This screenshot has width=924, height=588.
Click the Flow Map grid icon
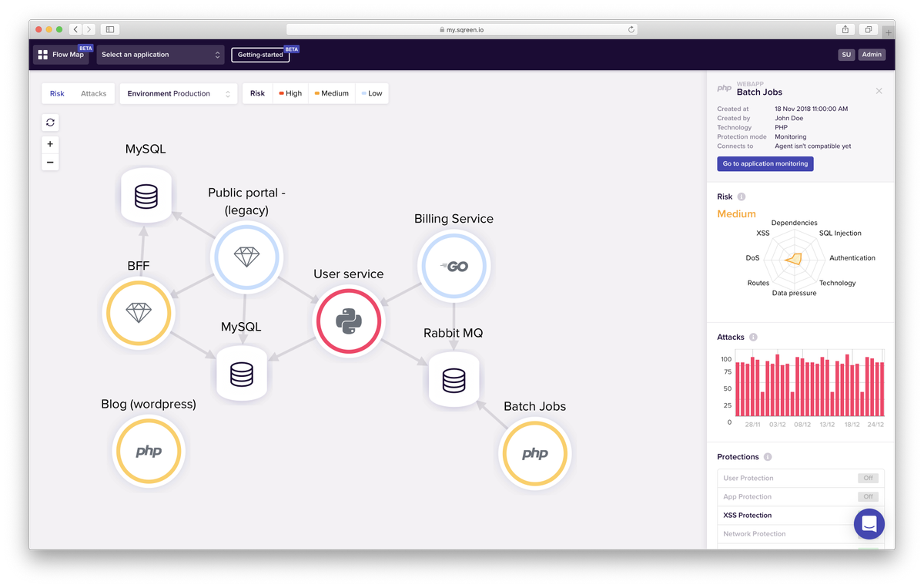43,55
